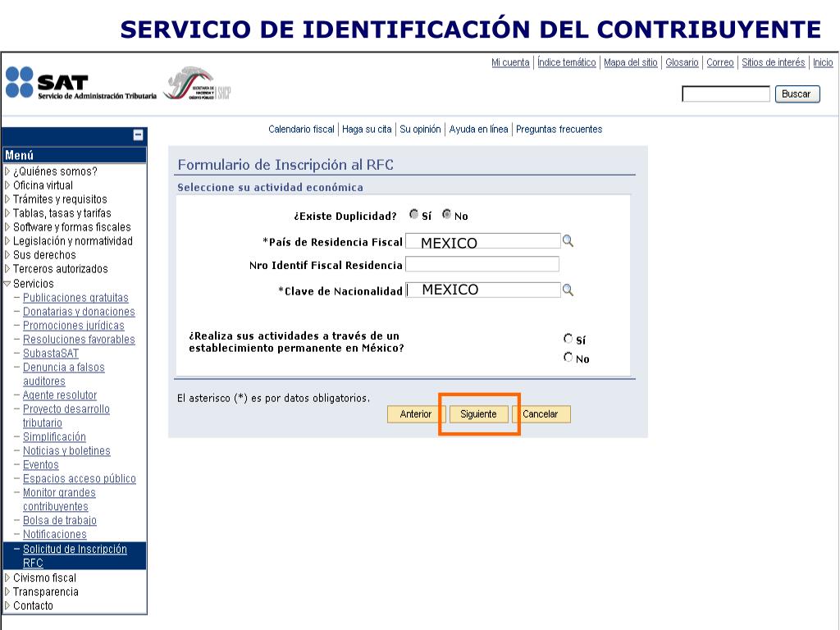Open Proyecto desarrollo tributario link

coord(66,416)
